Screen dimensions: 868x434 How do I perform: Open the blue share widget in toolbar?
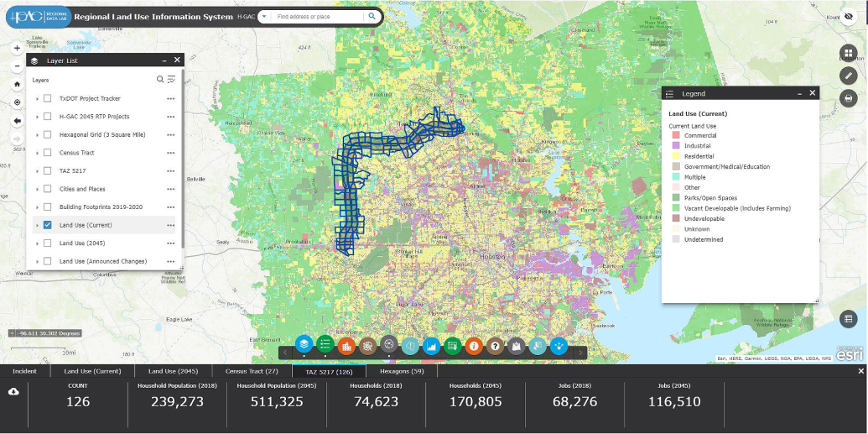point(558,347)
